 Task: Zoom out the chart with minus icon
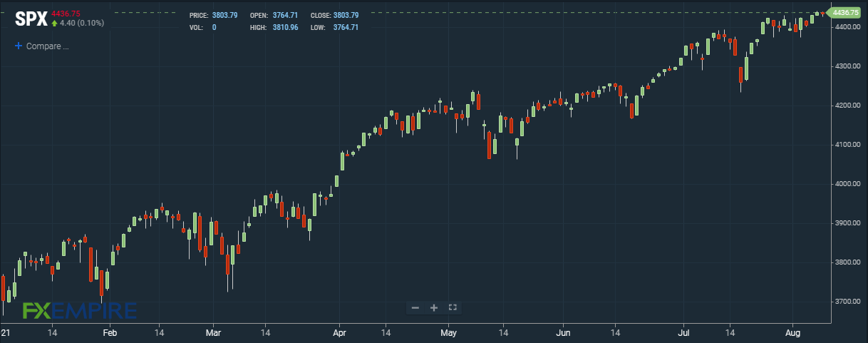click(415, 308)
